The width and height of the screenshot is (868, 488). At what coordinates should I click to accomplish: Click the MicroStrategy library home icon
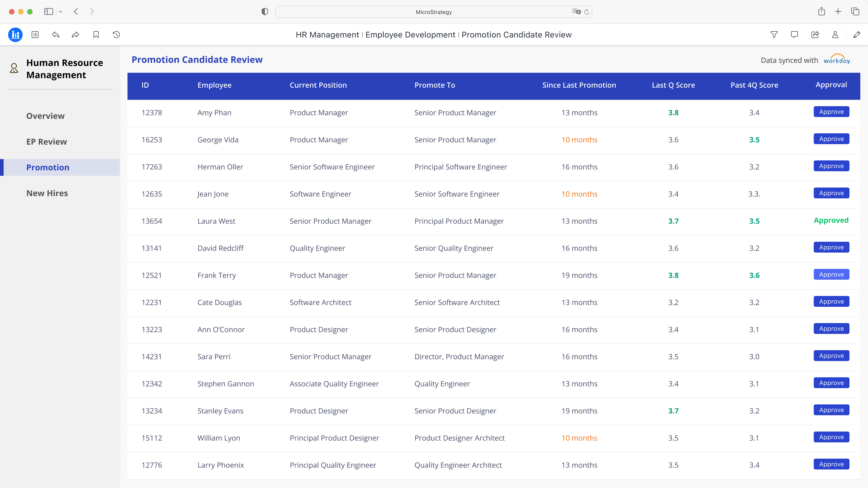pyautogui.click(x=15, y=35)
